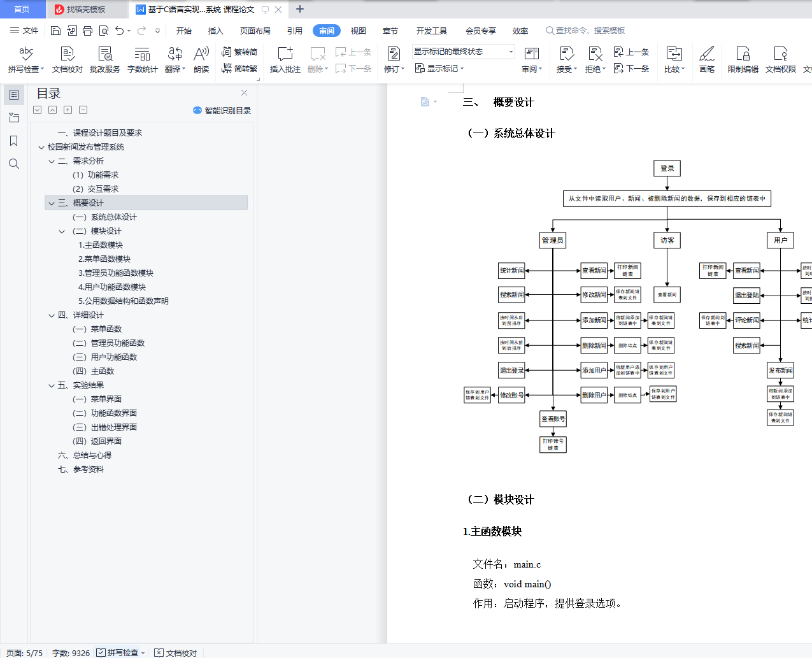Collapse the 四、详细设计 outline node
The width and height of the screenshot is (812, 658).
52,315
